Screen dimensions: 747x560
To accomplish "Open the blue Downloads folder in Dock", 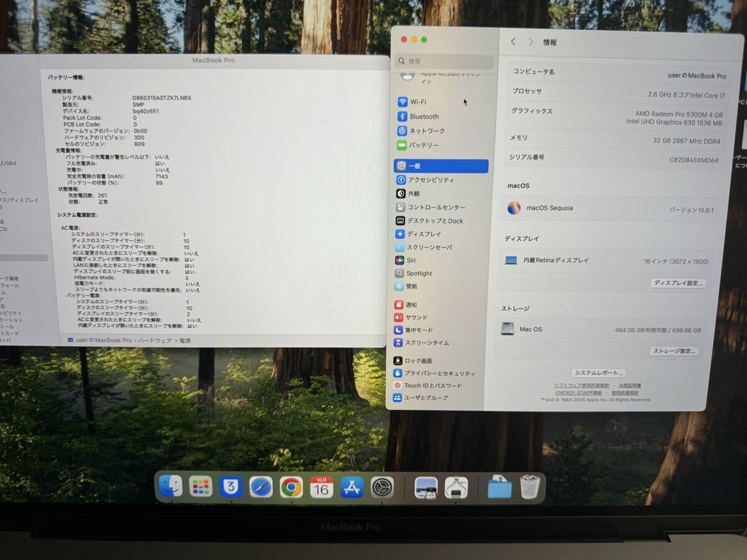I will pos(499,487).
